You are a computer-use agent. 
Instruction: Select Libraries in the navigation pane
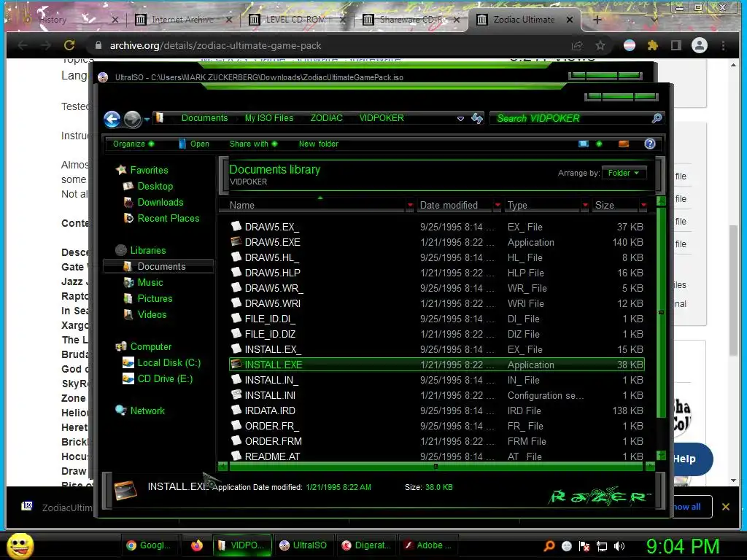point(141,251)
